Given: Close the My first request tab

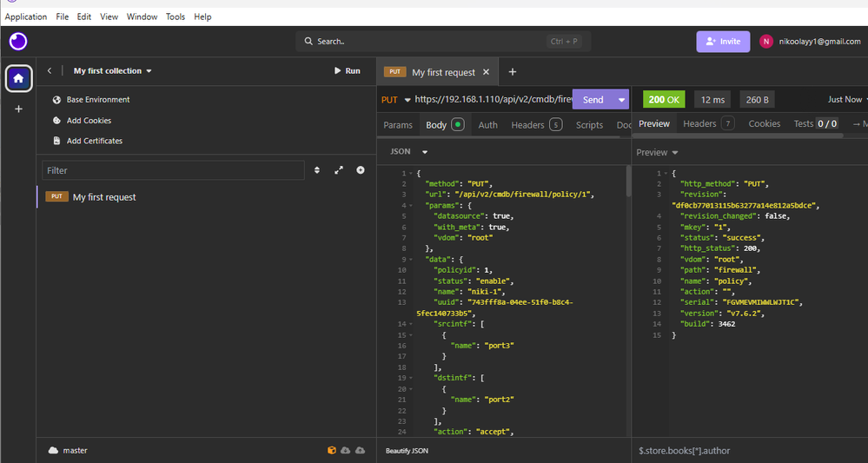Looking at the screenshot, I should coord(485,72).
